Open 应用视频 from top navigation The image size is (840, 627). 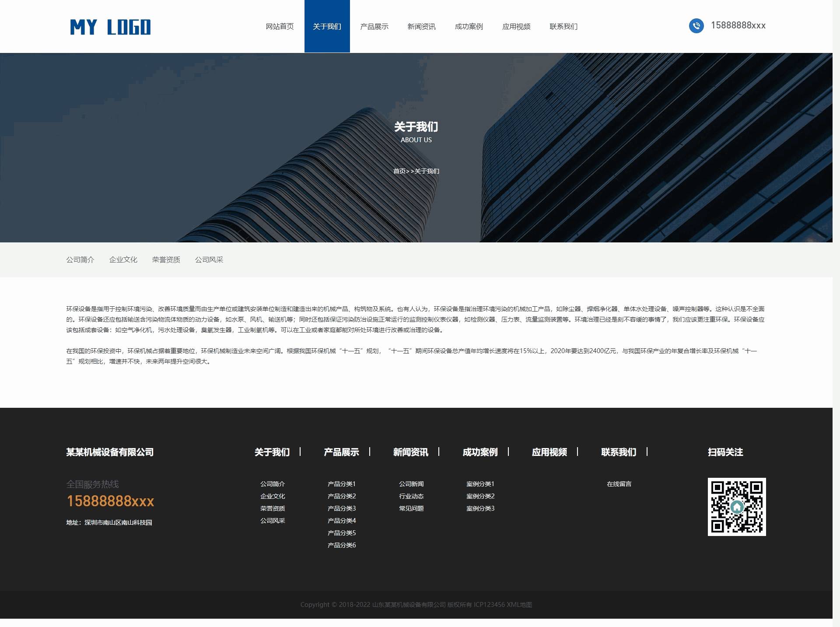(x=516, y=27)
